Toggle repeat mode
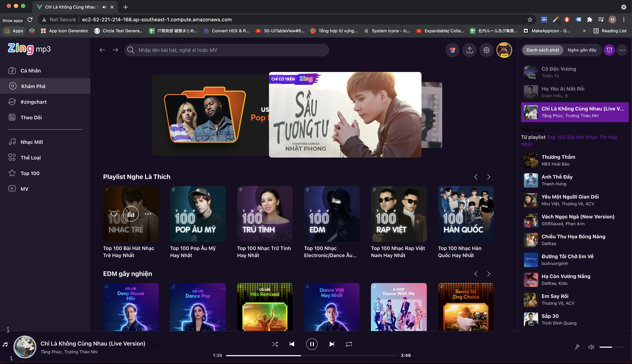 pyautogui.click(x=349, y=344)
